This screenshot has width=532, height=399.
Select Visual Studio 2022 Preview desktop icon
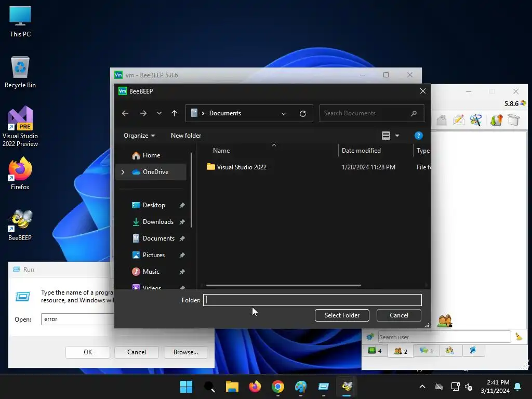[20, 127]
